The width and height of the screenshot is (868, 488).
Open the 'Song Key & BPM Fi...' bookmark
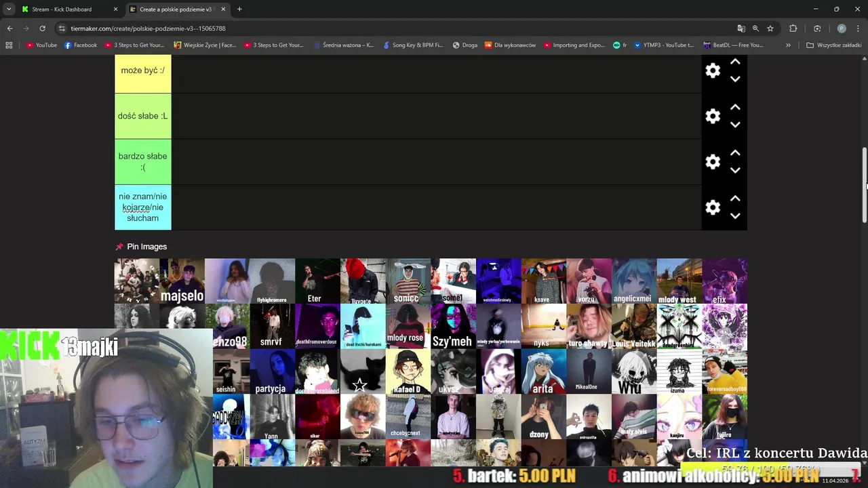pyautogui.click(x=413, y=45)
